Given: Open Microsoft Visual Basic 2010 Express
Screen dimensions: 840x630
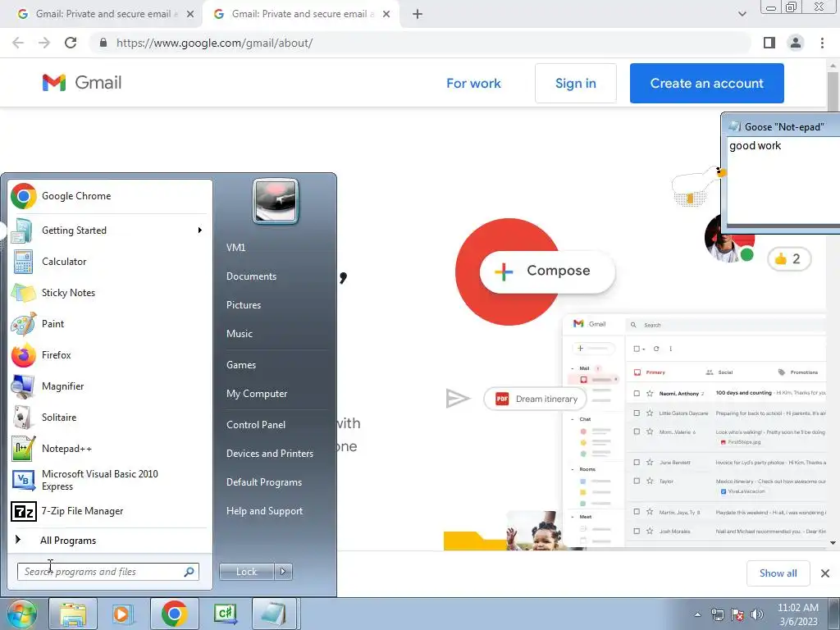Looking at the screenshot, I should click(110, 480).
